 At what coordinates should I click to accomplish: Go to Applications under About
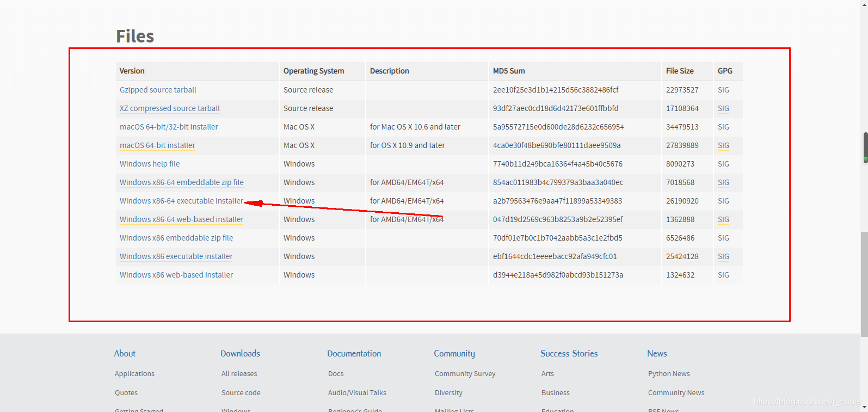(x=134, y=373)
